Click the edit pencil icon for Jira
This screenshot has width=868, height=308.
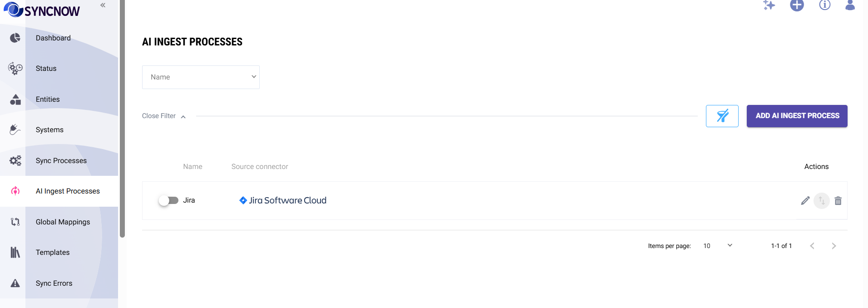[x=805, y=200]
